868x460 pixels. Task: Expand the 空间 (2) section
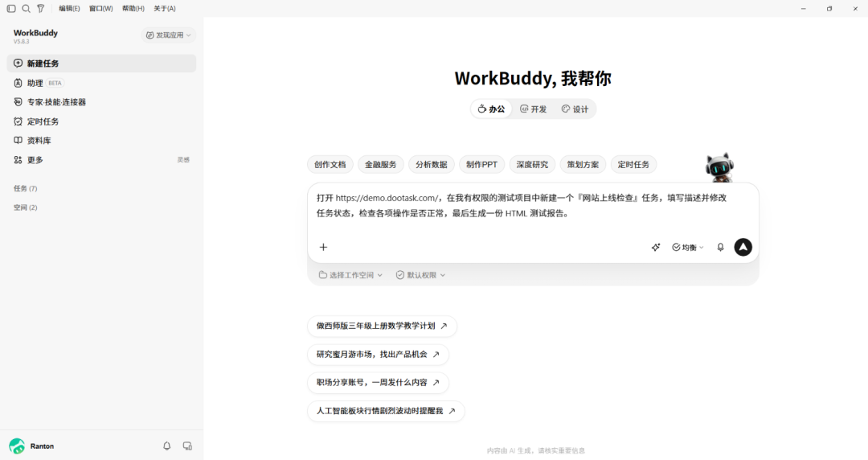click(26, 207)
